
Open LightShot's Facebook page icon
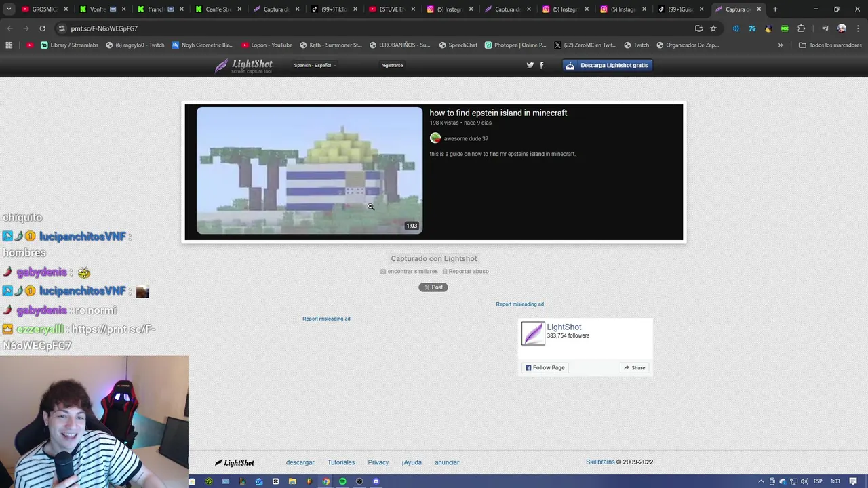(541, 65)
